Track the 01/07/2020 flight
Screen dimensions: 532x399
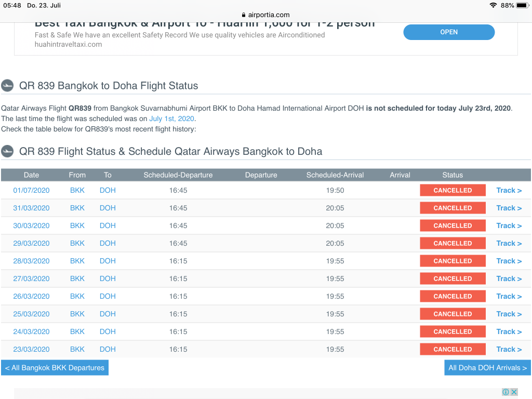pos(509,190)
